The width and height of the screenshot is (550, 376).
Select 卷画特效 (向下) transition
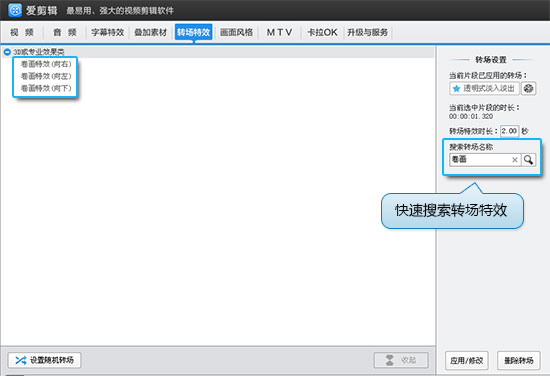46,88
